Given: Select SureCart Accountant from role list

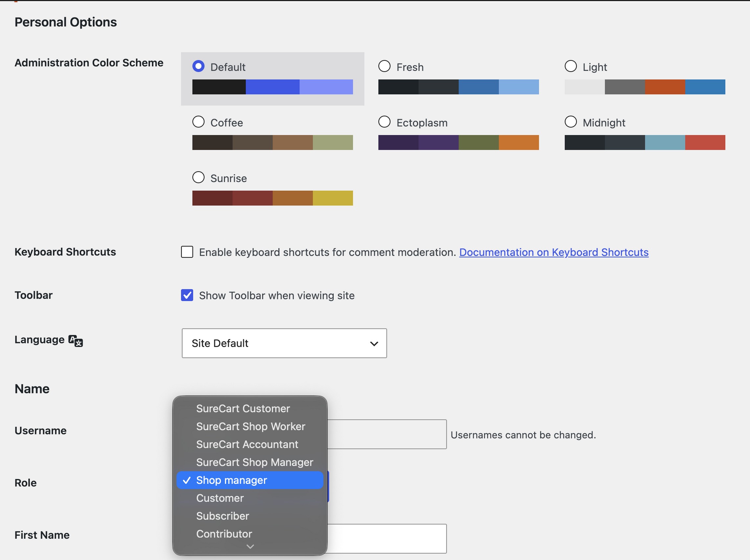Looking at the screenshot, I should click(x=250, y=444).
